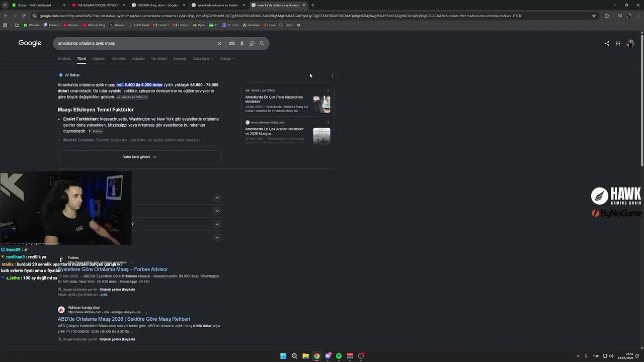Open the Chrome three-dot menu

(x=637, y=16)
